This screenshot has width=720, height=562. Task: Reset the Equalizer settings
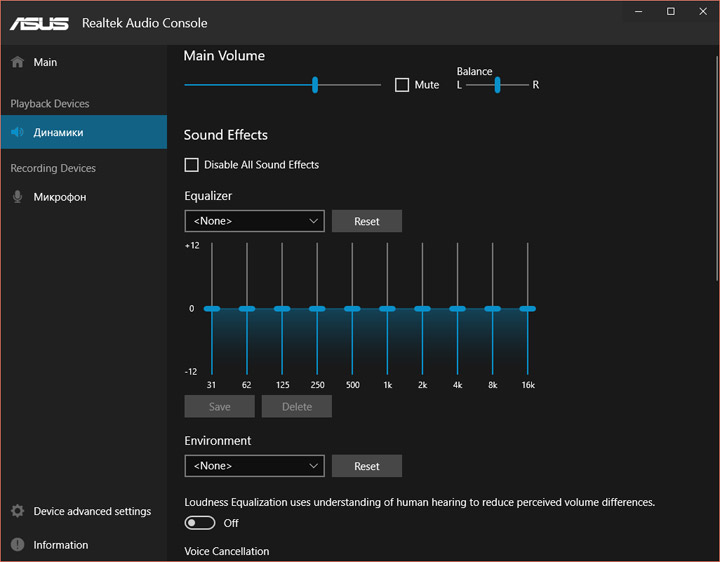[366, 221]
